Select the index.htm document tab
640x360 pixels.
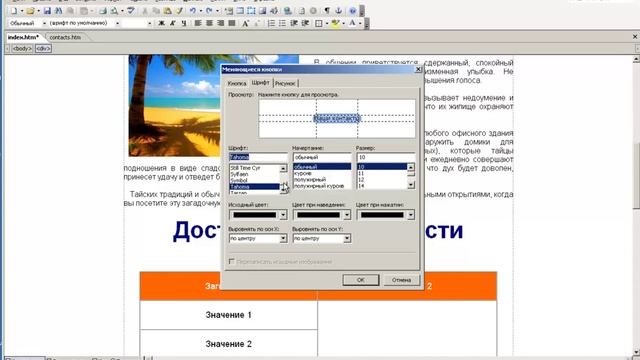pos(23,37)
